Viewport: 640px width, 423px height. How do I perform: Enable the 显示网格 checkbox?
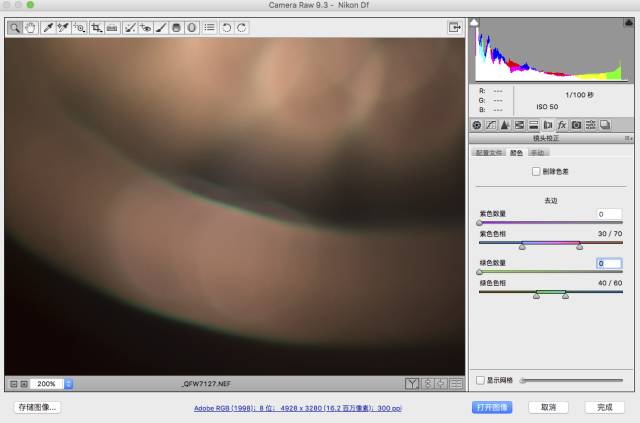point(481,380)
